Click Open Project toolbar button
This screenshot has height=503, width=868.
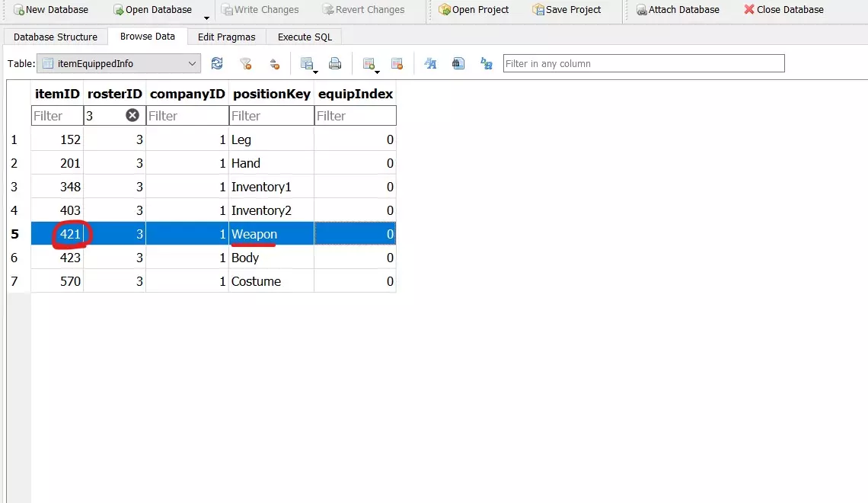pos(474,9)
